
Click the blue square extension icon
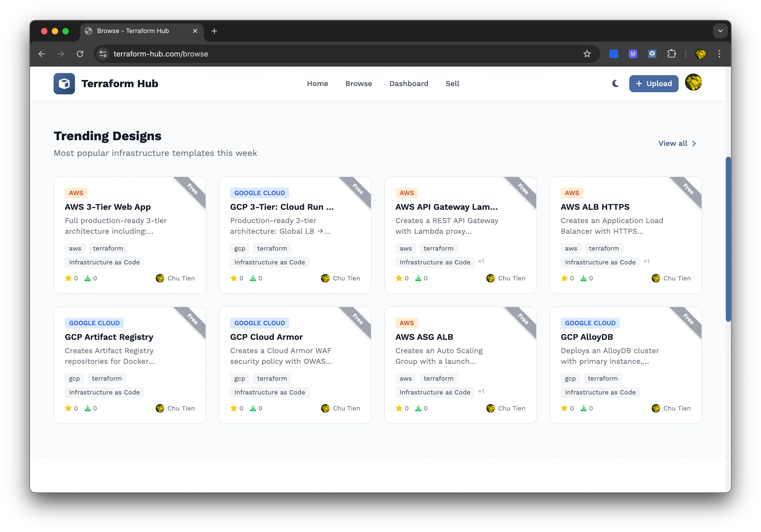coord(614,54)
